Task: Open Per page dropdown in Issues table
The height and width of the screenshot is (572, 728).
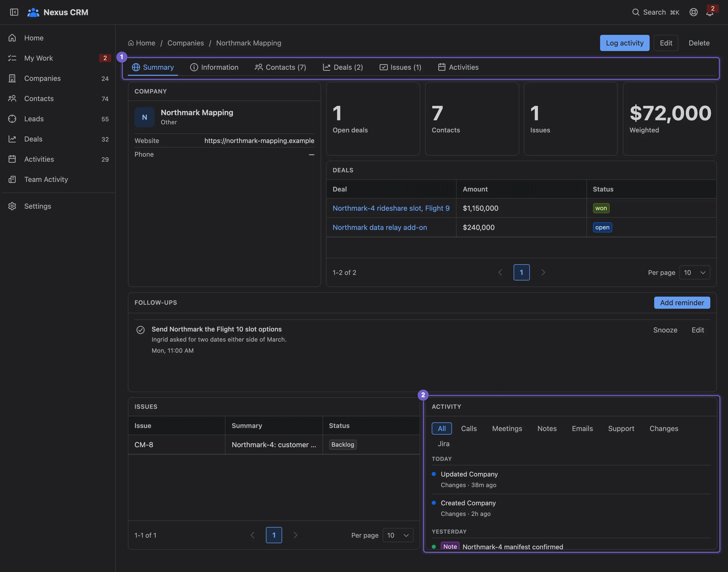Action: 398,535
